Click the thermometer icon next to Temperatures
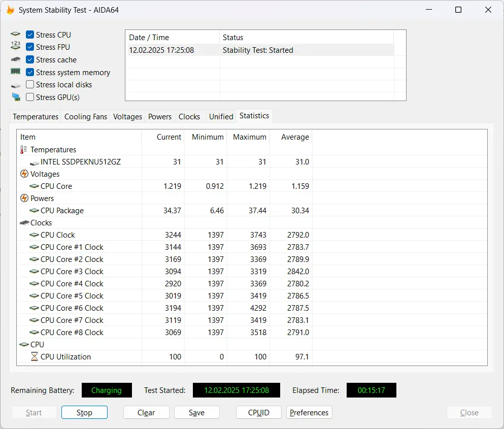The height and width of the screenshot is (429, 504). (23, 150)
